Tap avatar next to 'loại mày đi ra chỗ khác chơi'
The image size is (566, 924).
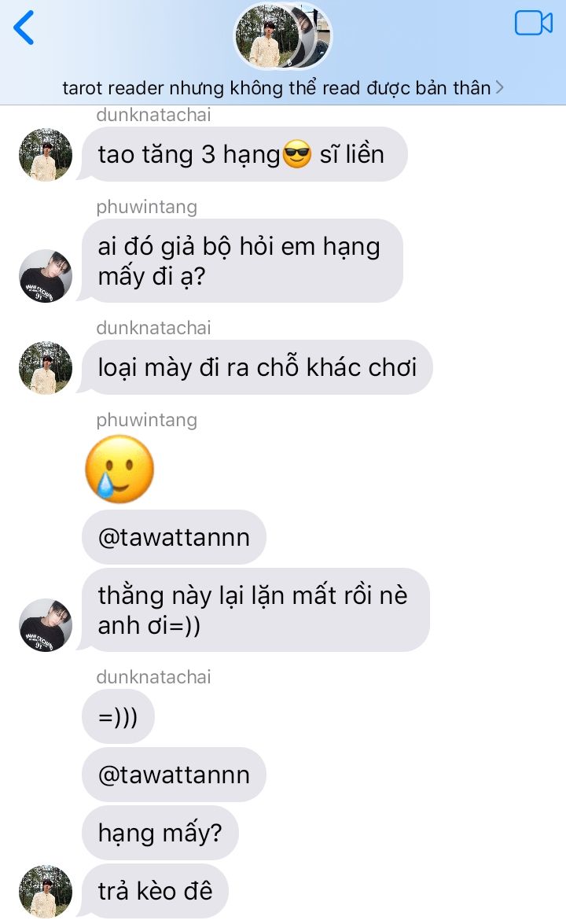(46, 368)
